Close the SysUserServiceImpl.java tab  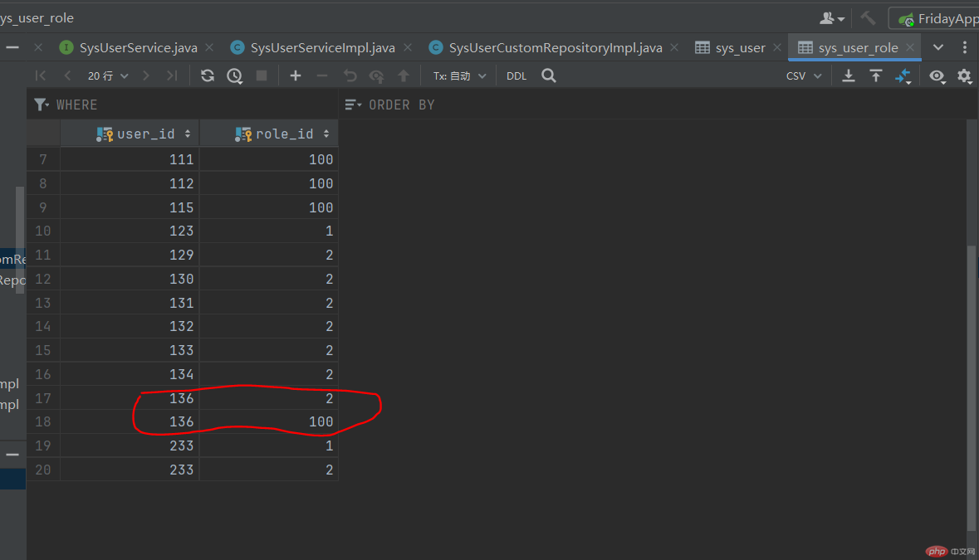coord(407,47)
